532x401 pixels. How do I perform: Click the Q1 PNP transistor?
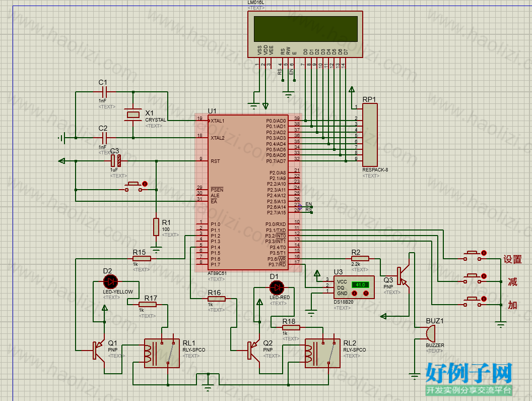(x=99, y=351)
